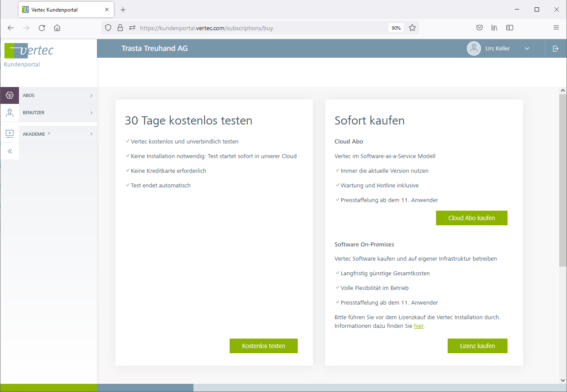Viewport: 567px width, 392px height.
Task: Click the URL address bar
Action: pos(259,28)
